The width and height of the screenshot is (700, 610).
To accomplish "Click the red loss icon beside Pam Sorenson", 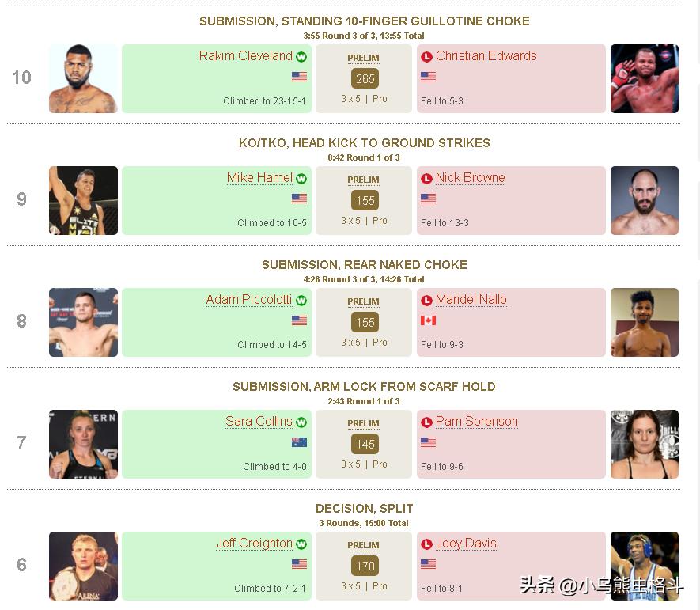I will [427, 422].
